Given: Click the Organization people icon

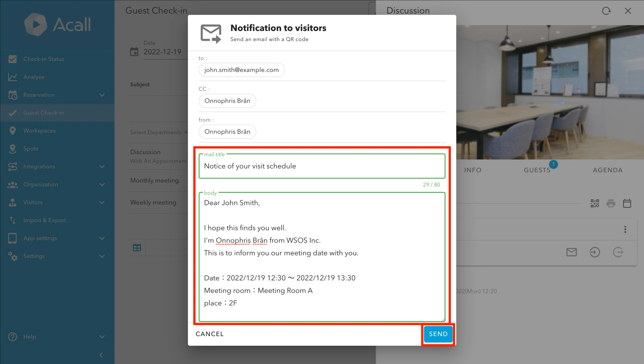Looking at the screenshot, I should point(13,184).
